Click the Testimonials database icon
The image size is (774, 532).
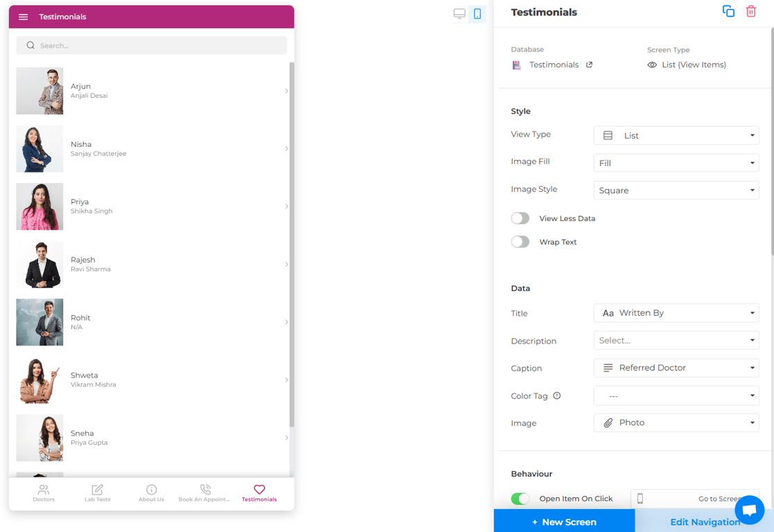click(x=517, y=64)
